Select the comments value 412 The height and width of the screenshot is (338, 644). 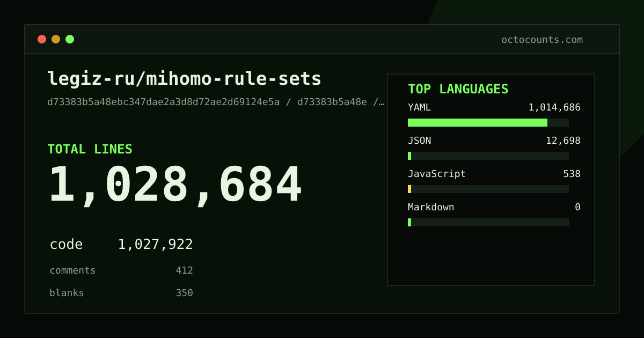[x=184, y=270]
